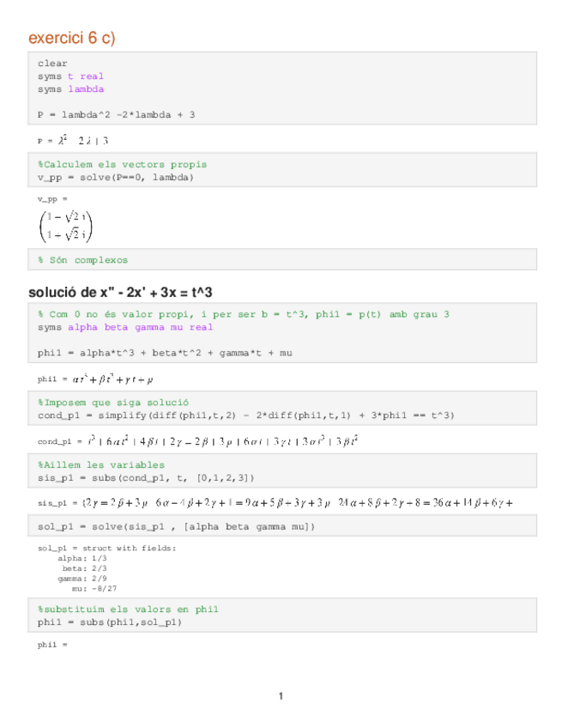
Task: Click the page number 1 footer
Action: [281, 695]
